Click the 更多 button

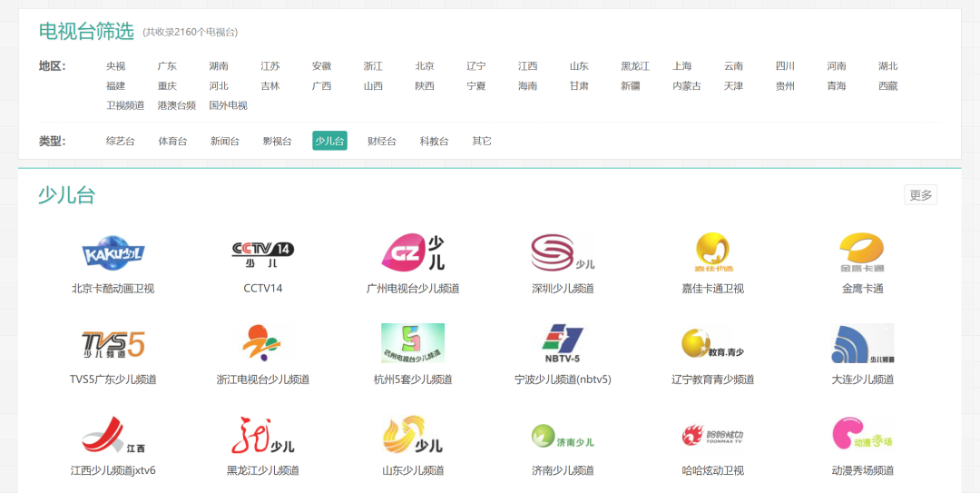[921, 195]
